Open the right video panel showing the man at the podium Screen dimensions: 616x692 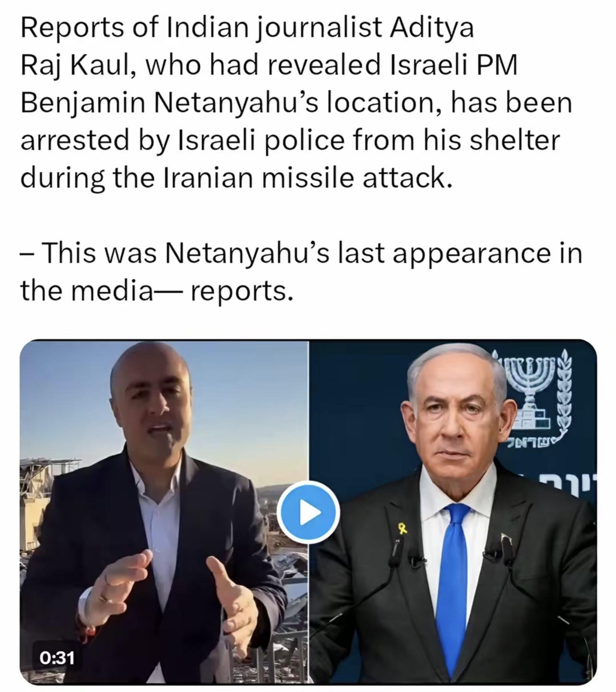point(453,512)
